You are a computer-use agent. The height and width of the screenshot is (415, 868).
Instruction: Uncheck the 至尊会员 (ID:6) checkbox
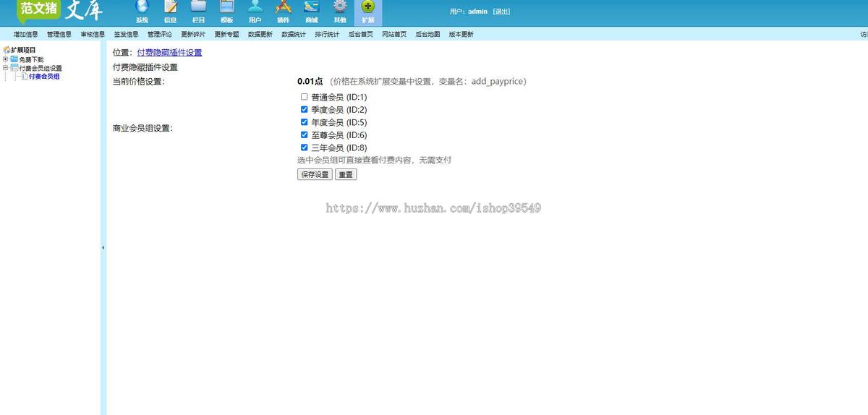pyautogui.click(x=305, y=135)
